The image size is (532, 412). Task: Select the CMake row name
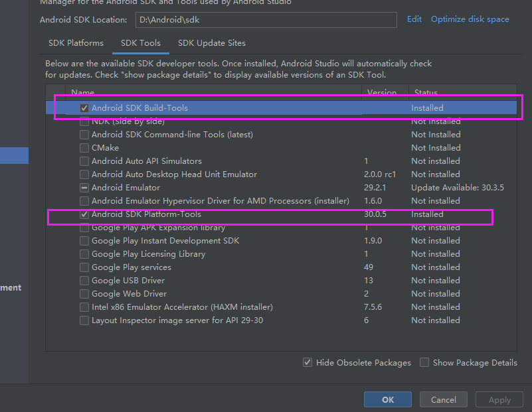pos(105,148)
